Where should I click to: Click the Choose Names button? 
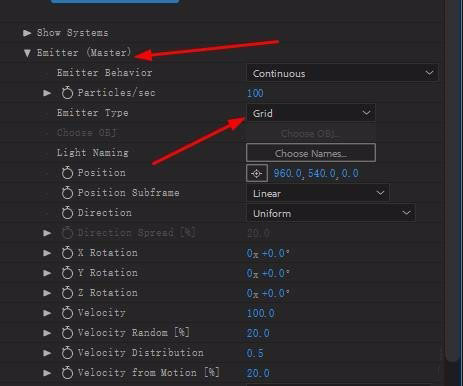tap(311, 153)
